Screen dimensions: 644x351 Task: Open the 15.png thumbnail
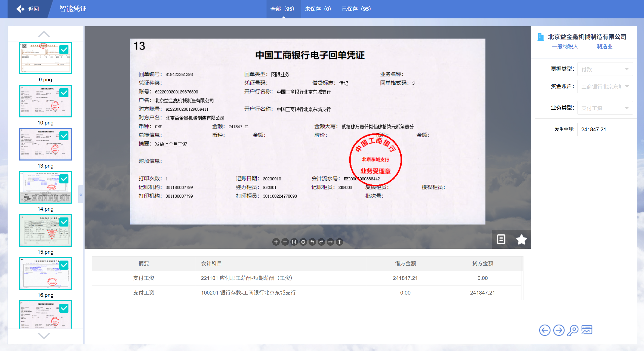(x=46, y=231)
